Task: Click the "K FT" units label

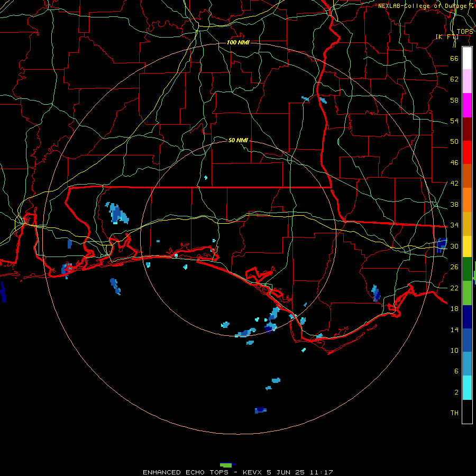Action: [447, 36]
